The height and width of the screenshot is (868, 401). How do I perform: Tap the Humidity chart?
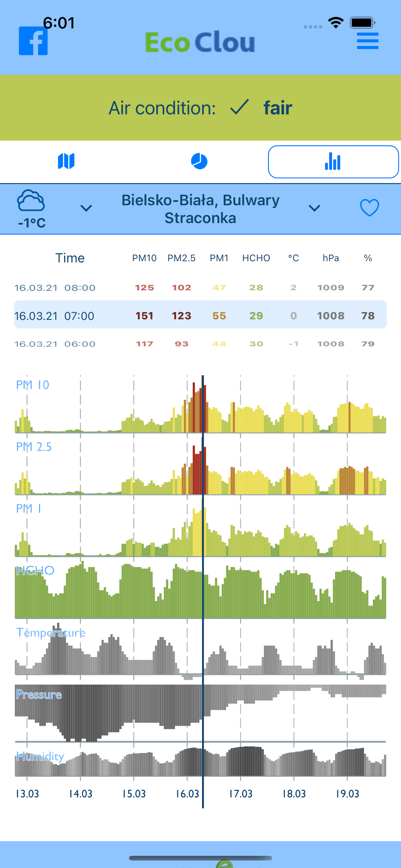[200, 761]
